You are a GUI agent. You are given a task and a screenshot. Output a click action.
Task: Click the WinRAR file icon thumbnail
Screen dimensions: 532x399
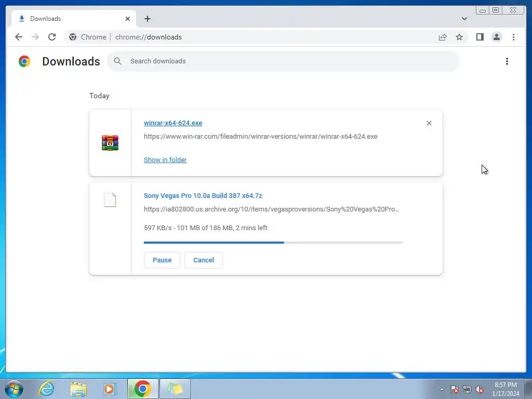point(110,143)
